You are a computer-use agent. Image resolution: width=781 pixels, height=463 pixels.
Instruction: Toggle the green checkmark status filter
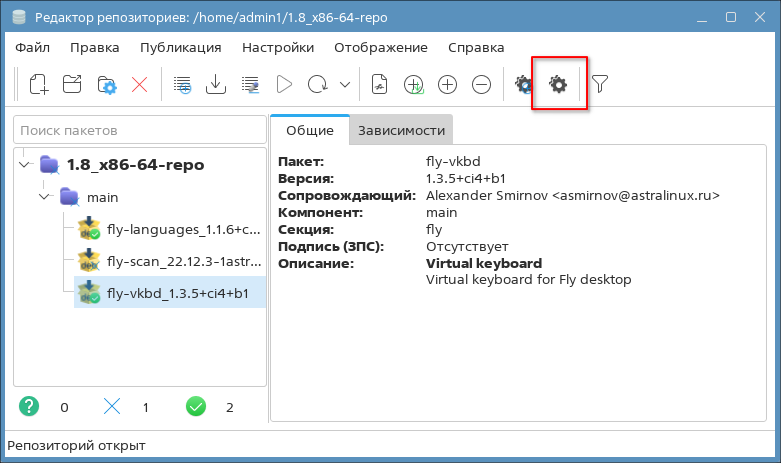click(x=196, y=406)
